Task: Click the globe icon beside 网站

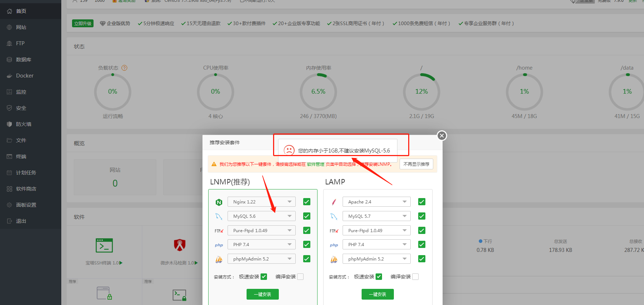Action: click(9, 27)
